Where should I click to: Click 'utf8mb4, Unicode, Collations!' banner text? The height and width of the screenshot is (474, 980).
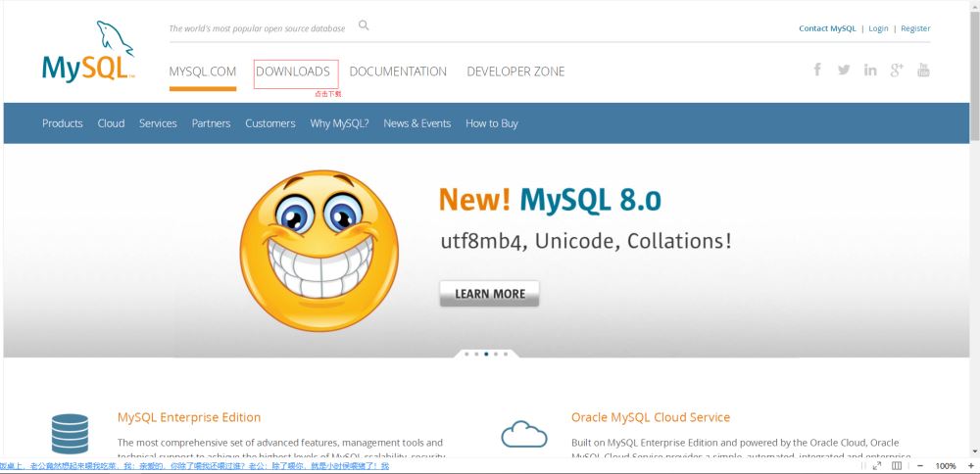[586, 241]
